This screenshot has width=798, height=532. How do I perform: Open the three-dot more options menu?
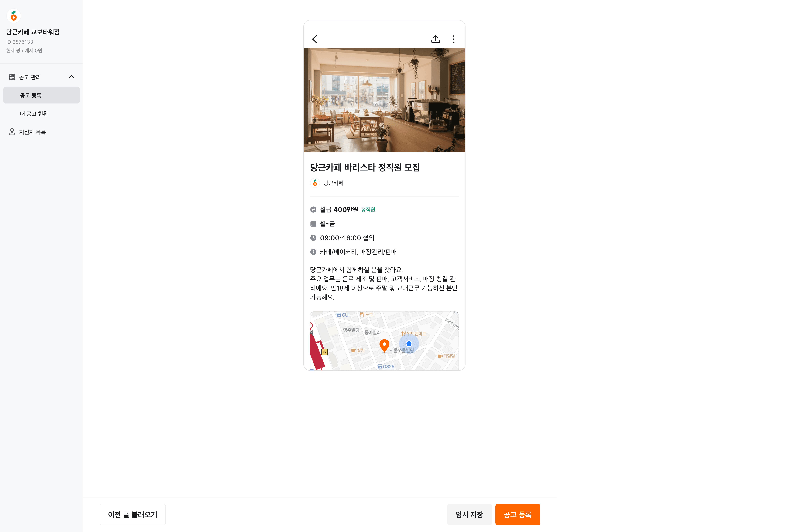pos(454,39)
